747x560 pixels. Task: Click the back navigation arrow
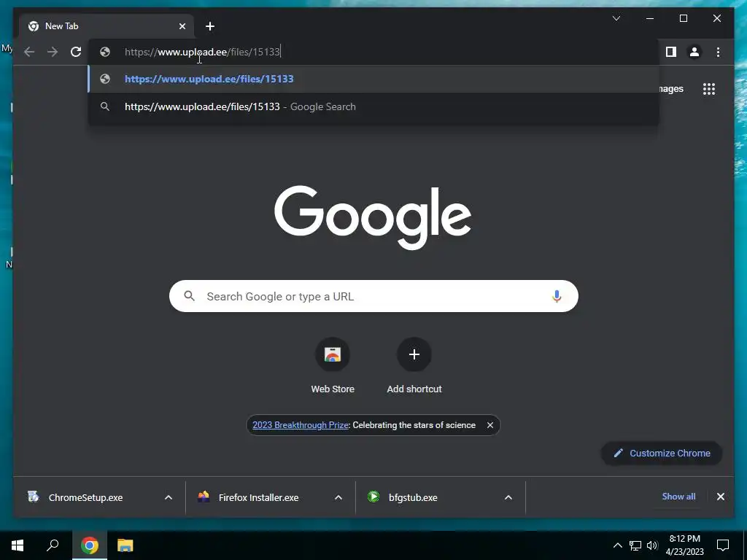[29, 52]
